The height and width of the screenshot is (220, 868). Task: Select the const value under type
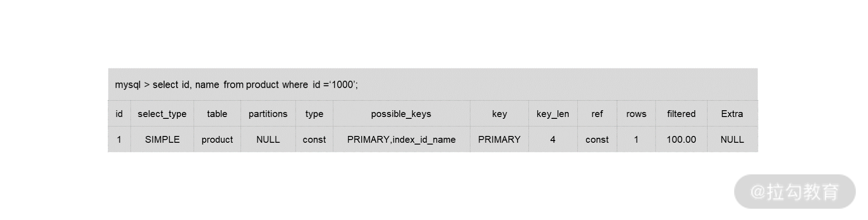(x=314, y=140)
